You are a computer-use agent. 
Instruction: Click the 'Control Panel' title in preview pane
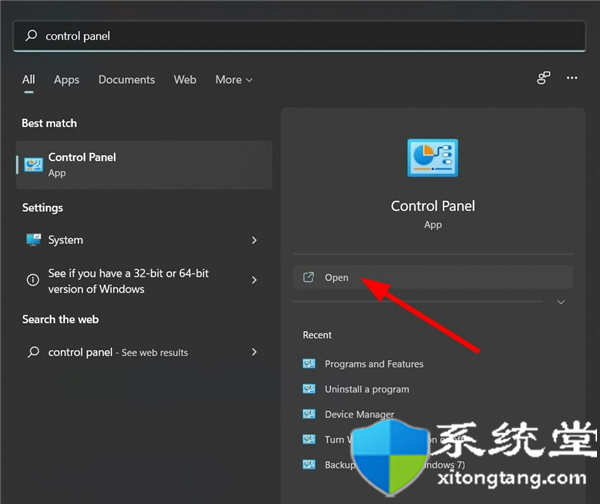pos(433,206)
